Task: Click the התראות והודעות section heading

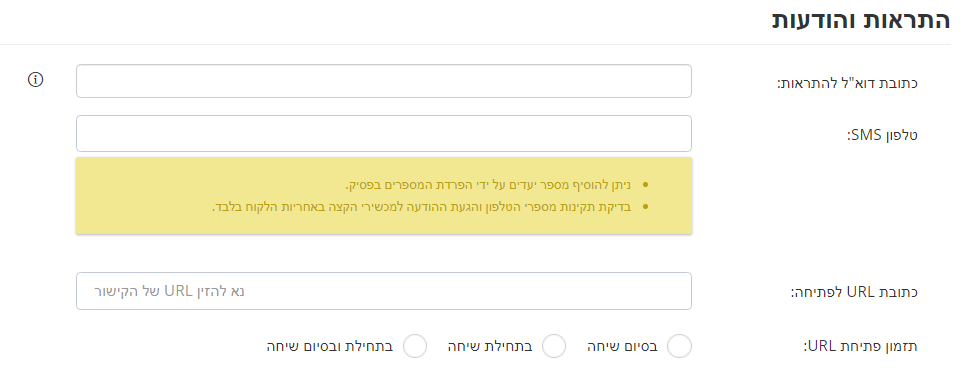Action: tap(861, 20)
